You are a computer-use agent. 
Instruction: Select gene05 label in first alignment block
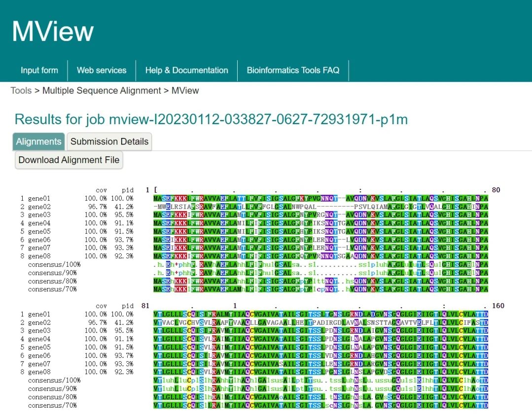[39, 231]
